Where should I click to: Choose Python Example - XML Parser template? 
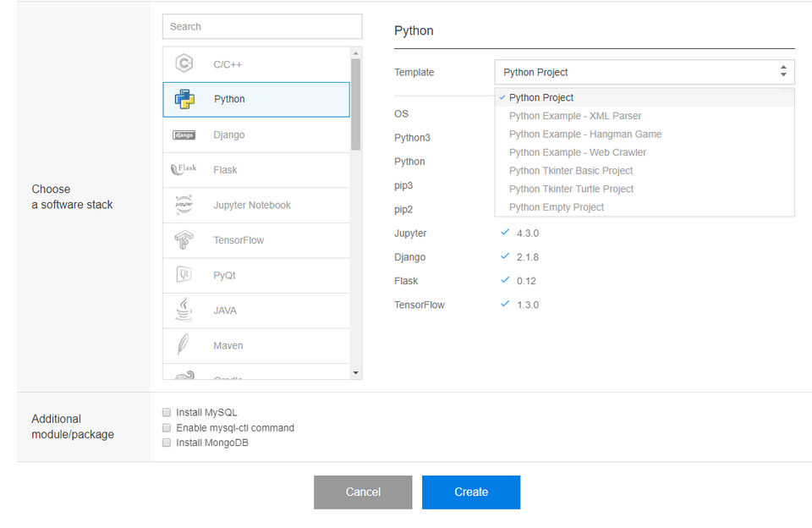click(x=575, y=116)
